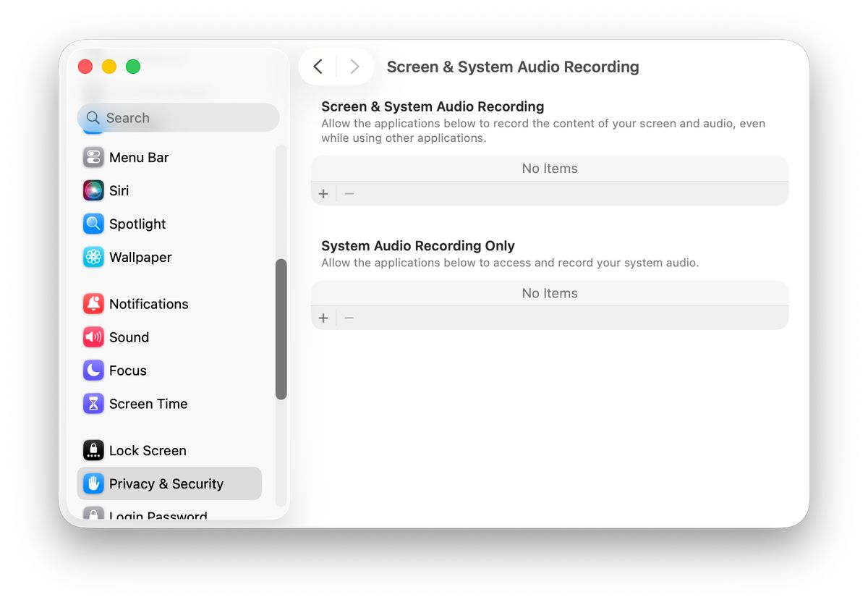Click the Screen & System Audio Recording section heading

(x=433, y=106)
